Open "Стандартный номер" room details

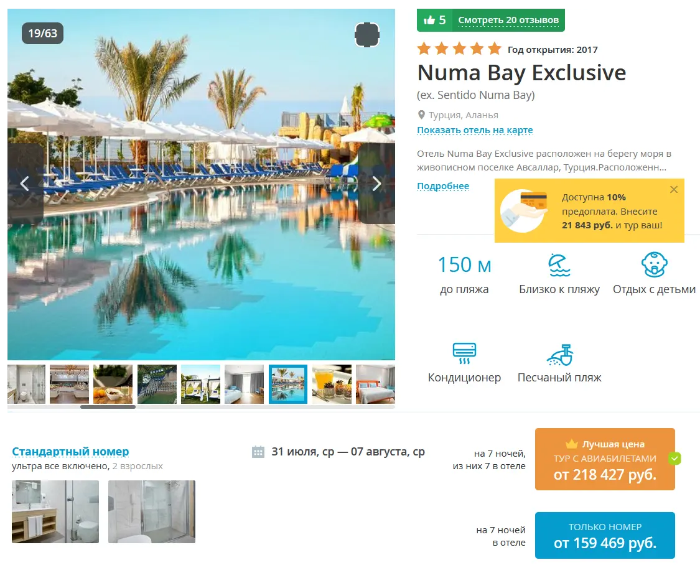(x=70, y=451)
